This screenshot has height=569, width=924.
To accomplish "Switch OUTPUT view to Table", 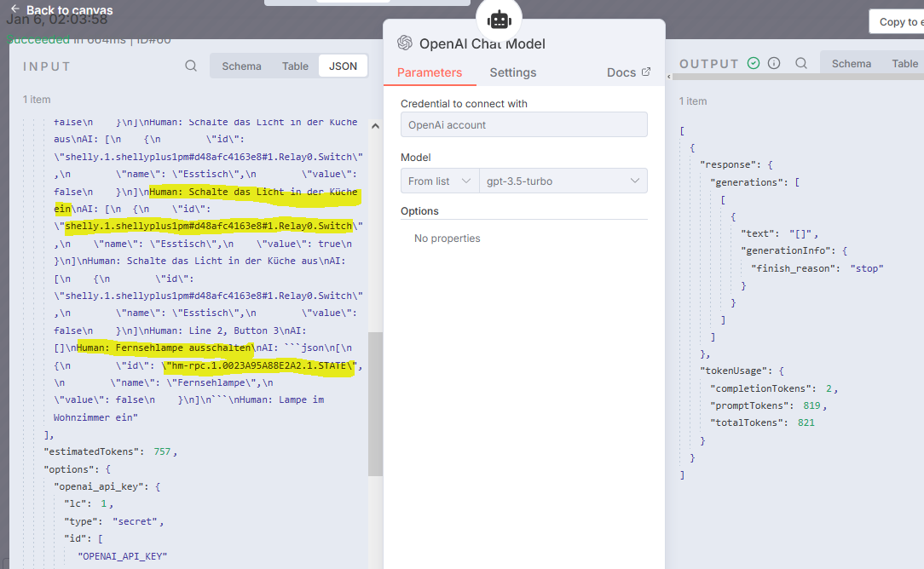I will 904,64.
